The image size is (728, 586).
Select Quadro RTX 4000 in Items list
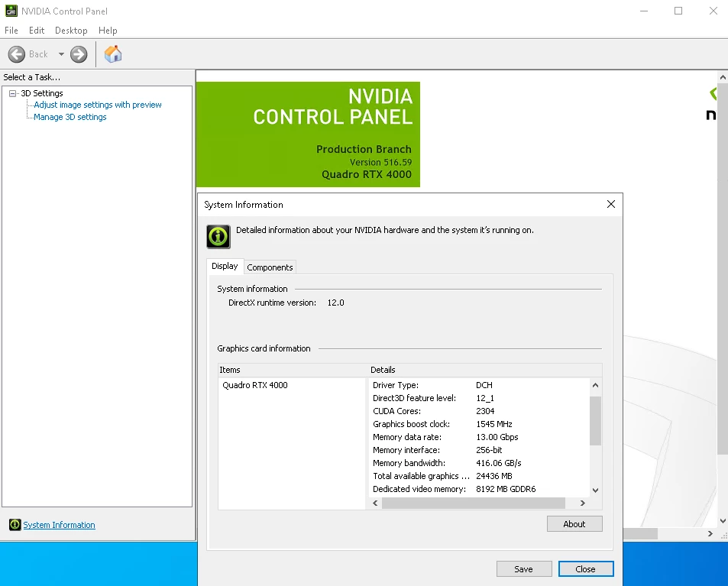[x=255, y=385]
